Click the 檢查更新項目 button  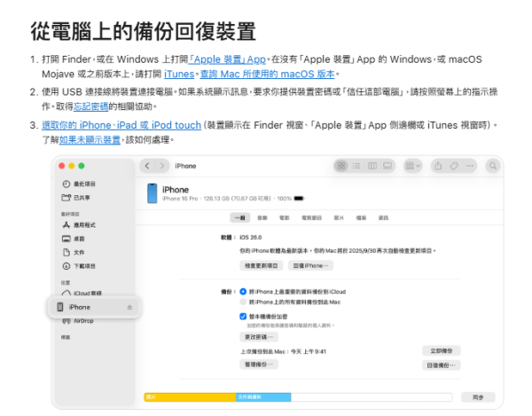click(262, 266)
